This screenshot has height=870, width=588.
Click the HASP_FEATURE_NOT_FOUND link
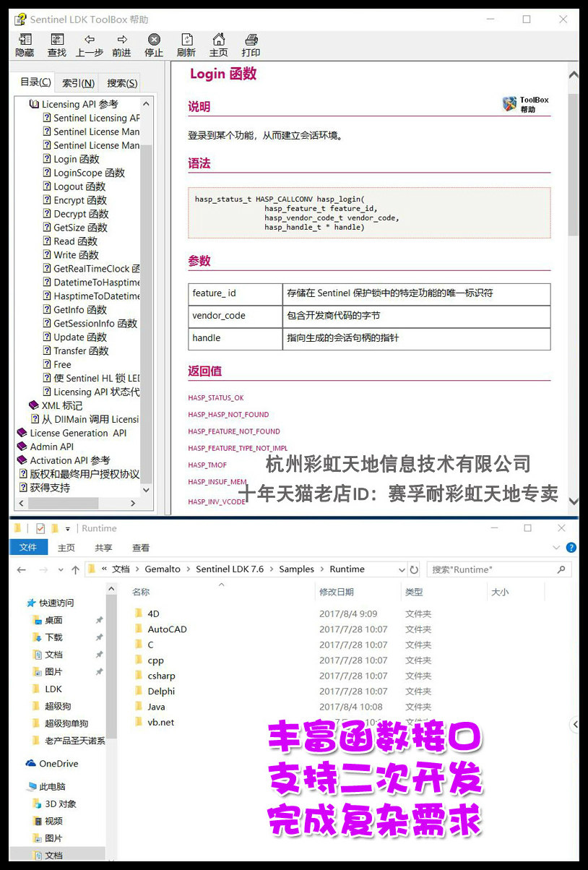(234, 431)
